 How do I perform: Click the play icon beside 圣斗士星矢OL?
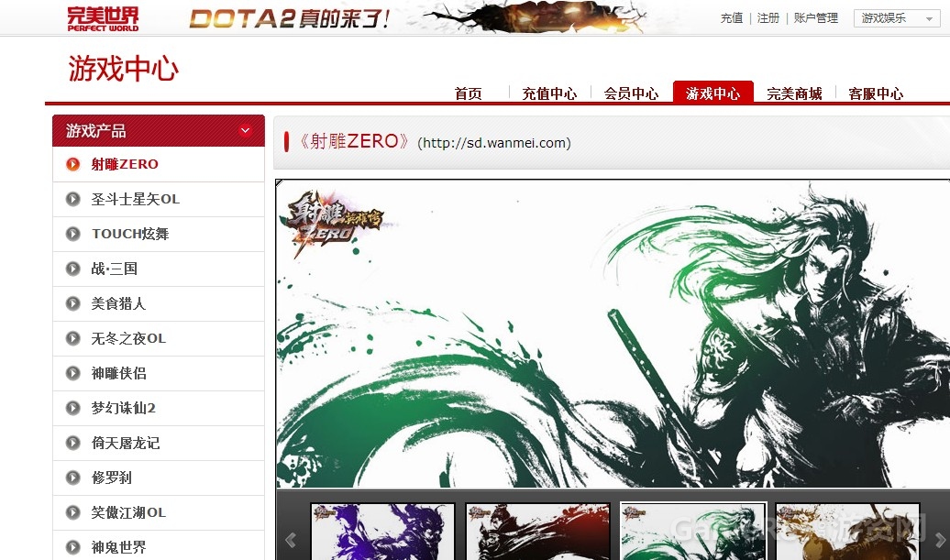(72, 199)
